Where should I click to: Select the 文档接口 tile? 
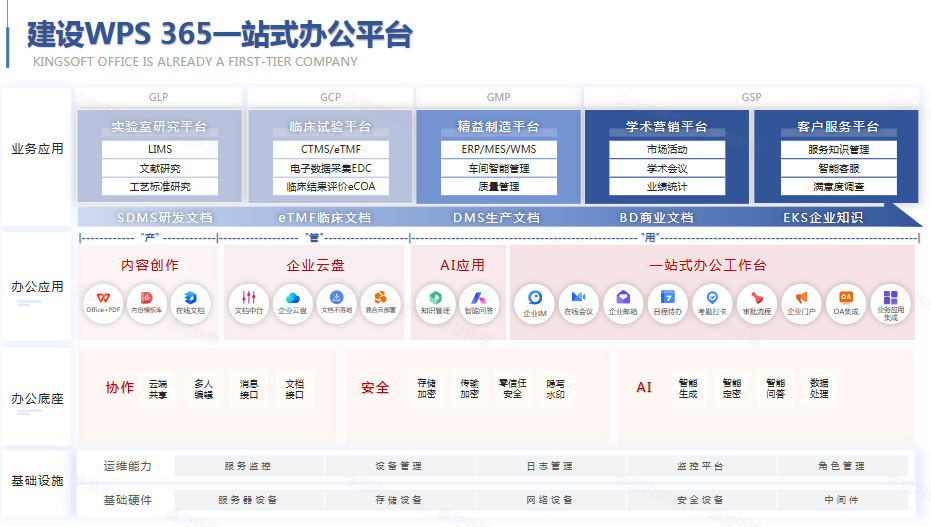click(294, 389)
